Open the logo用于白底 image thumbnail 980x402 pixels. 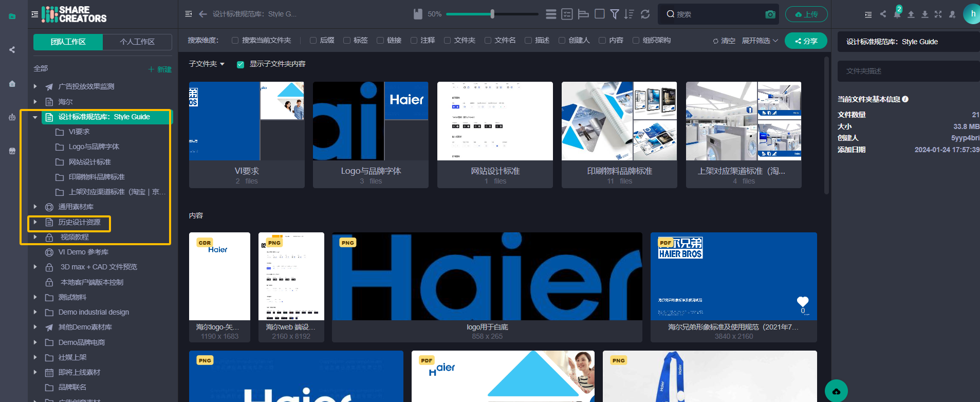click(487, 276)
